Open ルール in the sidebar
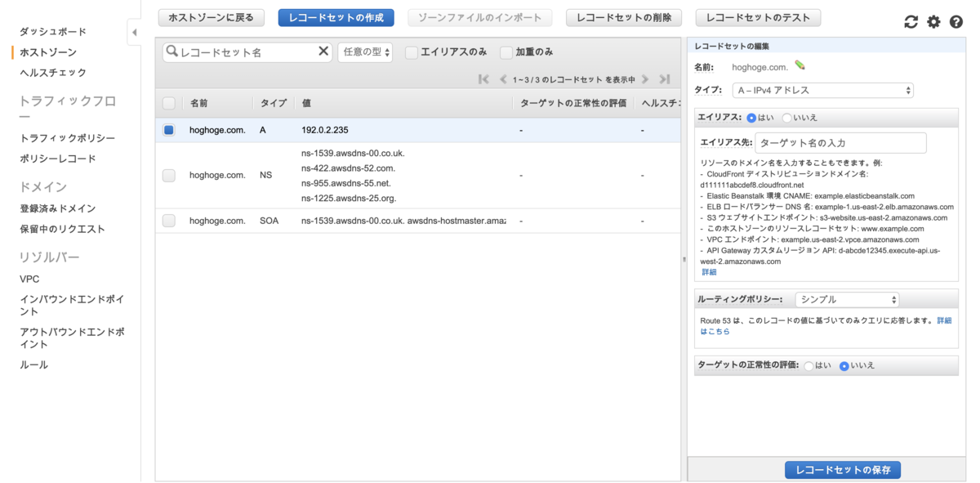The height and width of the screenshot is (483, 980). click(x=34, y=365)
